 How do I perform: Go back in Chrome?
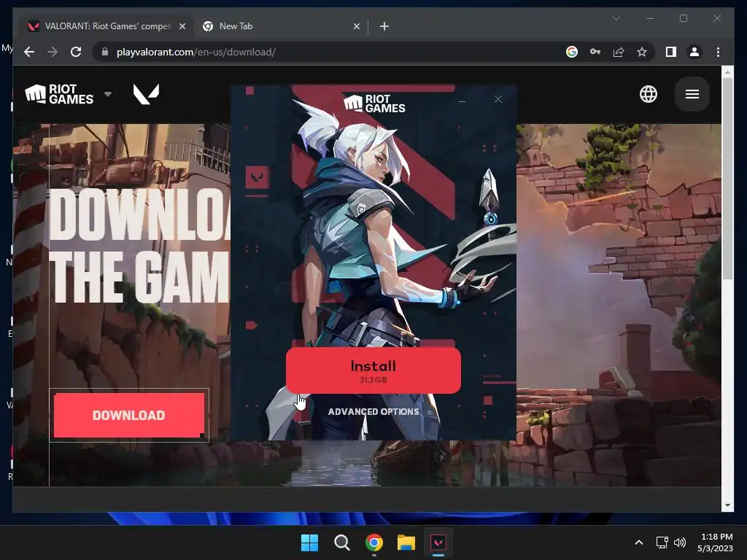pyautogui.click(x=29, y=52)
